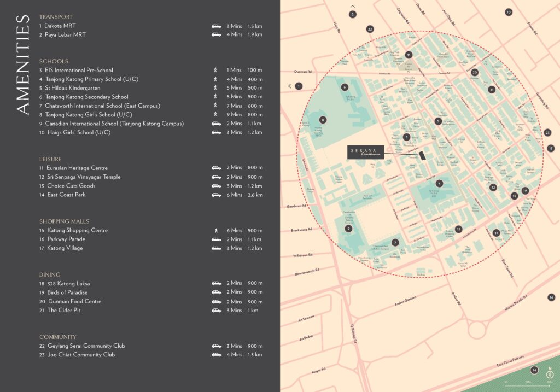Select map marker 9 on Canadian International School
The width and height of the screenshot is (560, 392).
(x=348, y=229)
